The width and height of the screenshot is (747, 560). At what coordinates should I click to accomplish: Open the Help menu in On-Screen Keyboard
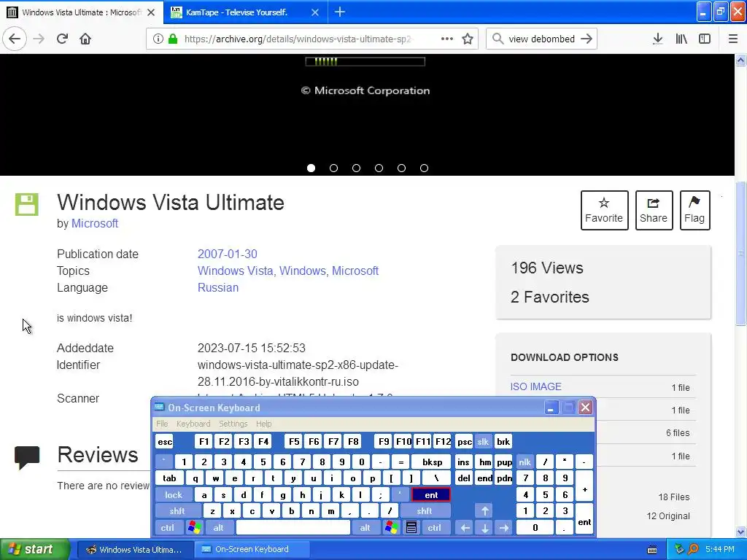point(263,424)
